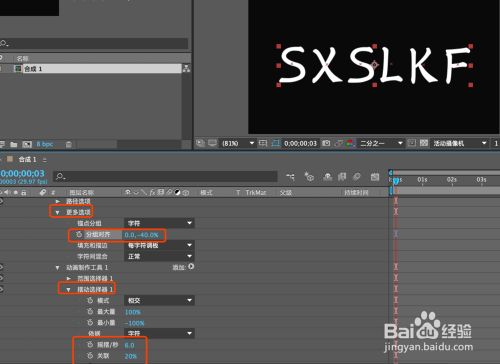Click viewer timecode 0;00;00;03
500x364 pixels.
[300, 143]
